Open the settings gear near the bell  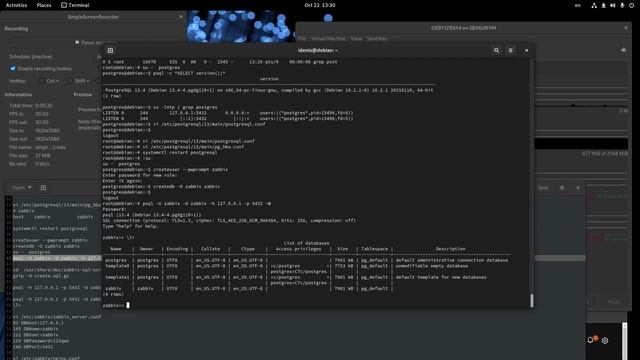(x=605, y=340)
